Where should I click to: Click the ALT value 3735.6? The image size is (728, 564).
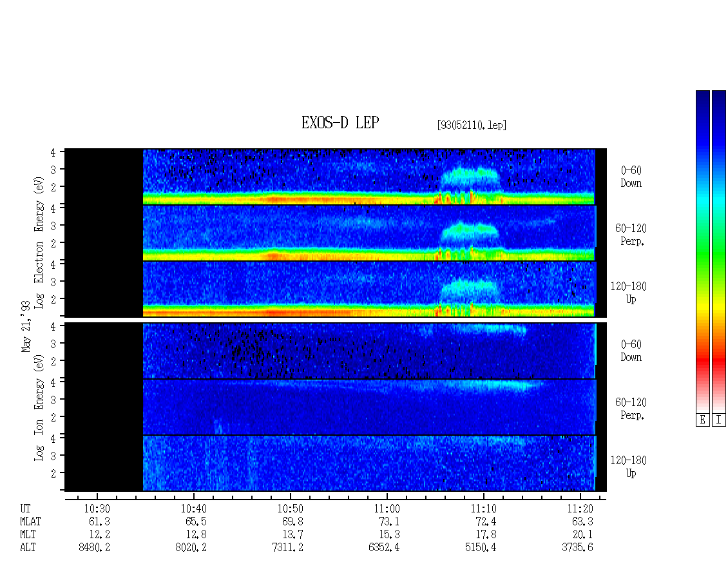point(577,547)
